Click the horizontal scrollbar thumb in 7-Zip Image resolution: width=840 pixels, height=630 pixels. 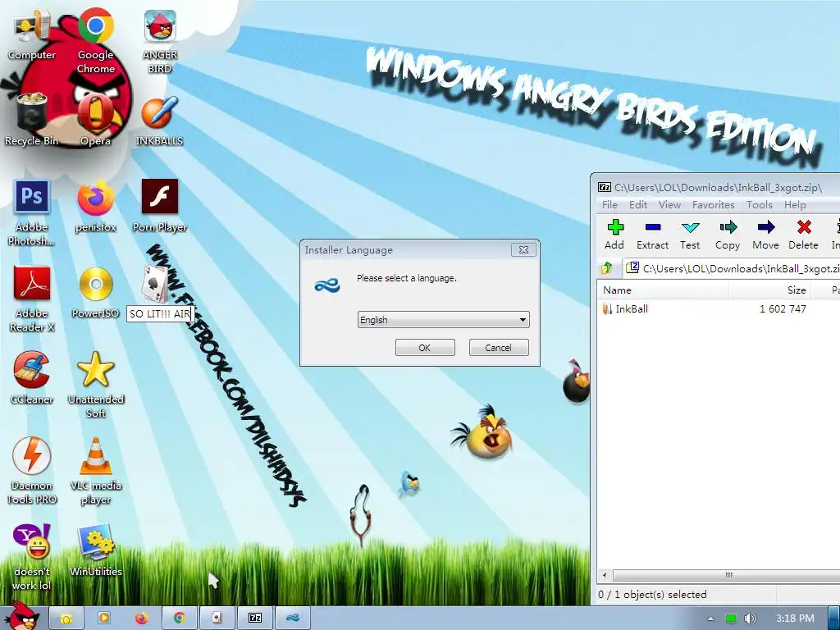(x=728, y=575)
